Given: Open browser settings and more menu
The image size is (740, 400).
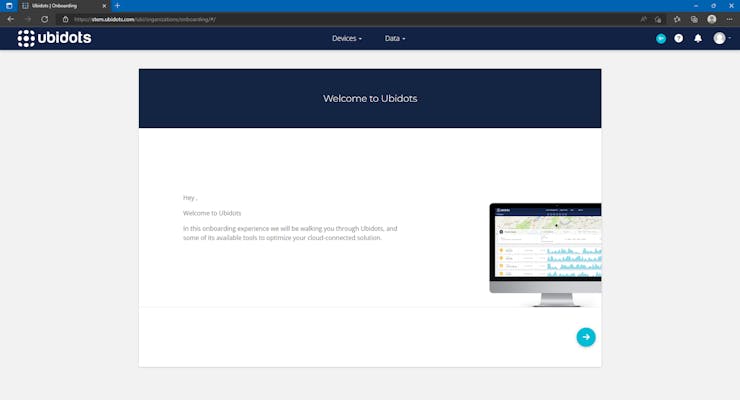Looking at the screenshot, I should pos(729,19).
